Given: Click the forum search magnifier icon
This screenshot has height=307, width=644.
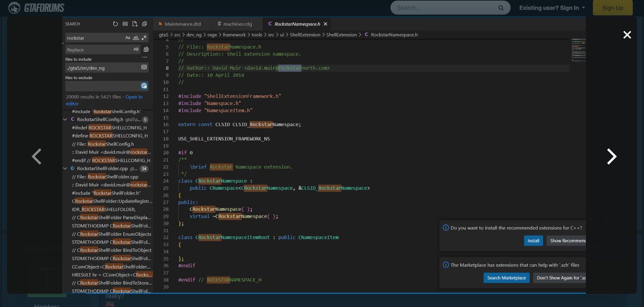Looking at the screenshot, I should 501,8.
